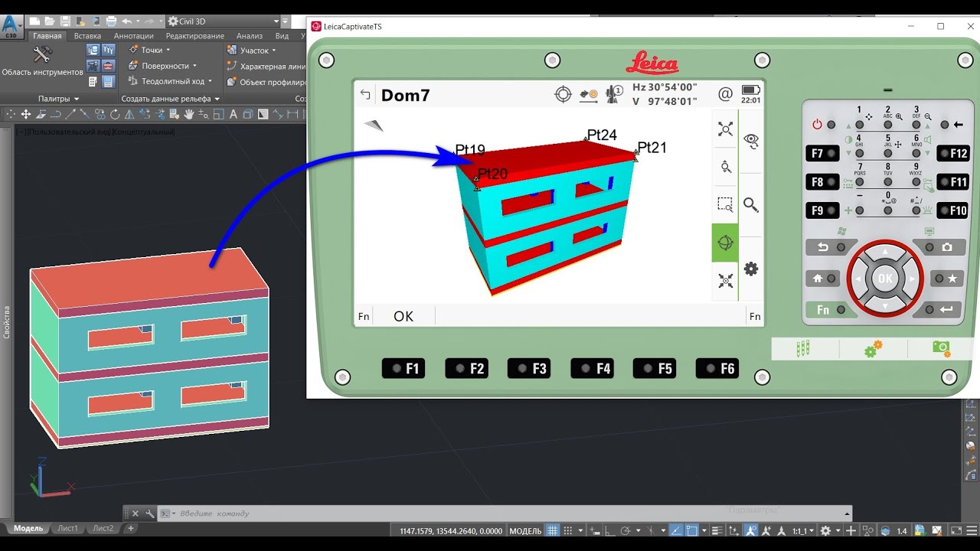
Task: Click the F7 function key
Action: 822,153
